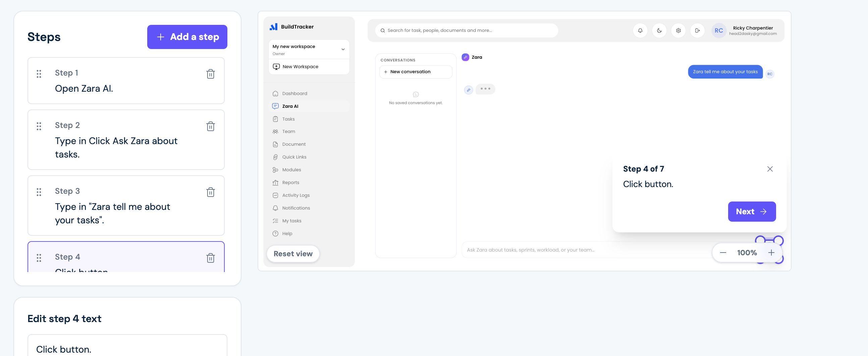Click the 'Click button.' tooltip text

pyautogui.click(x=648, y=184)
